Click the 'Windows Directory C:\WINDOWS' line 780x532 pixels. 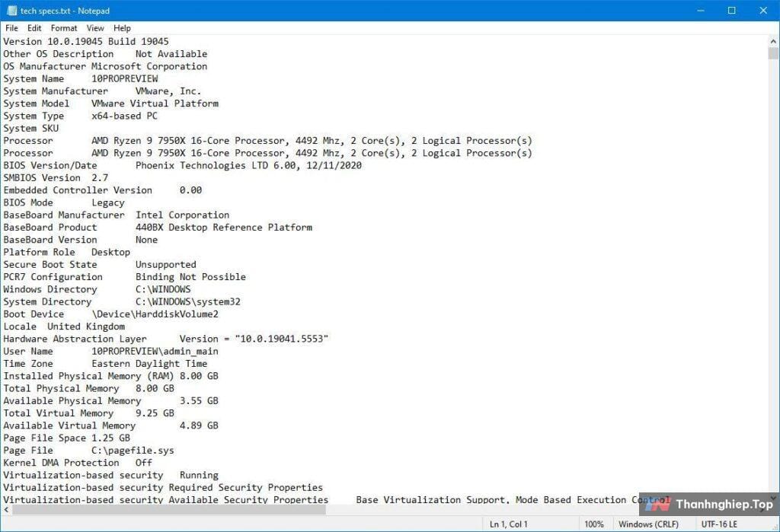coord(97,289)
